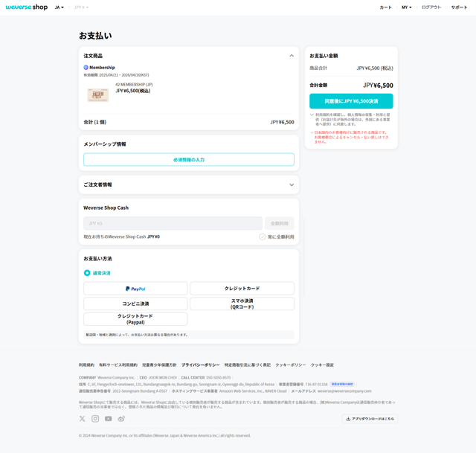
Task: Choose コンビニ決済 payment method
Action: click(135, 303)
